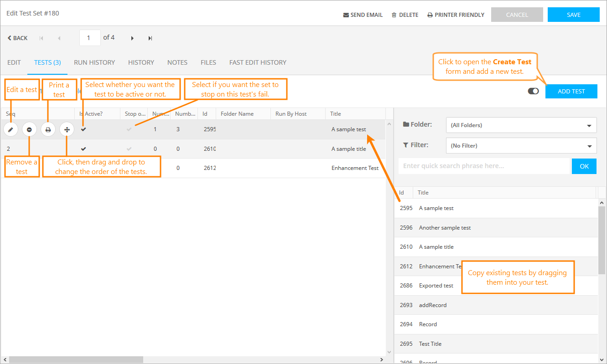This screenshot has width=607, height=364.
Task: Click the pencil edit test icon
Action: [x=10, y=130]
